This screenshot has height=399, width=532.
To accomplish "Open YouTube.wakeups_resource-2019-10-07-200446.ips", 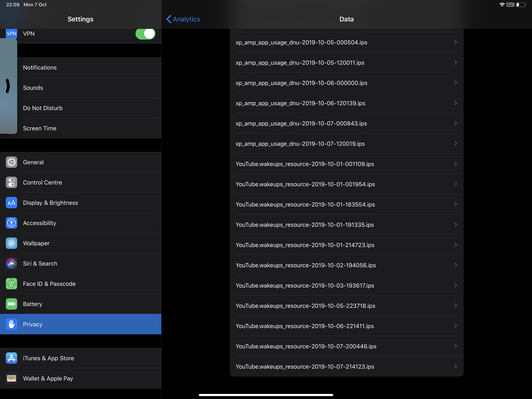I will (347, 346).
